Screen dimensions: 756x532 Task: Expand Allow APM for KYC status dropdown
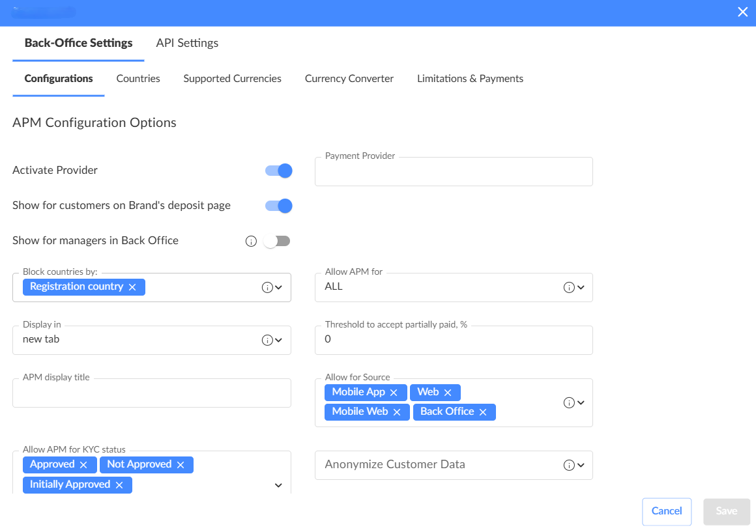pyautogui.click(x=278, y=485)
